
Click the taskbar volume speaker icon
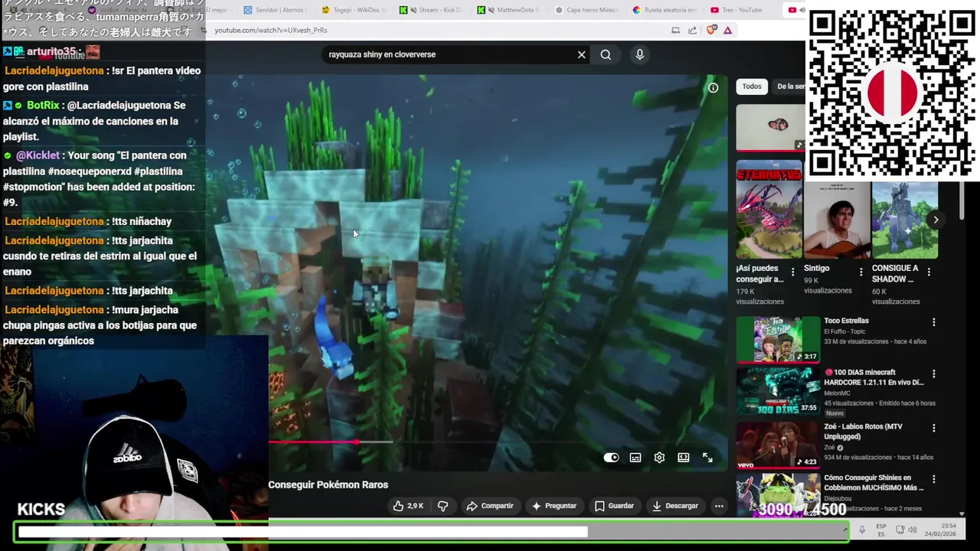912,530
